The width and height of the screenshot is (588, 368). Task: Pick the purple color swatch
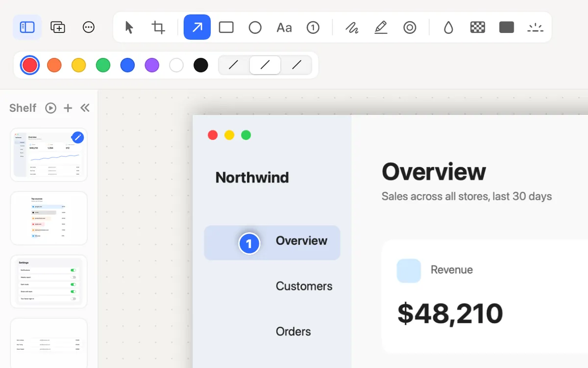click(152, 65)
